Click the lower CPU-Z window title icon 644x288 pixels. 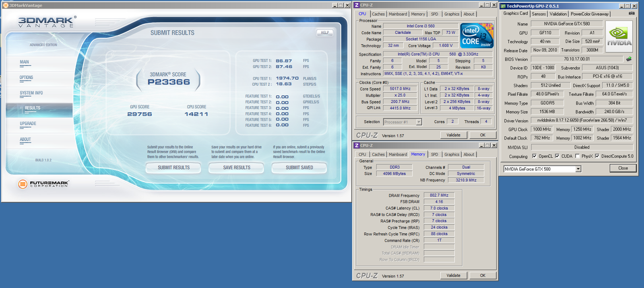[x=357, y=145]
